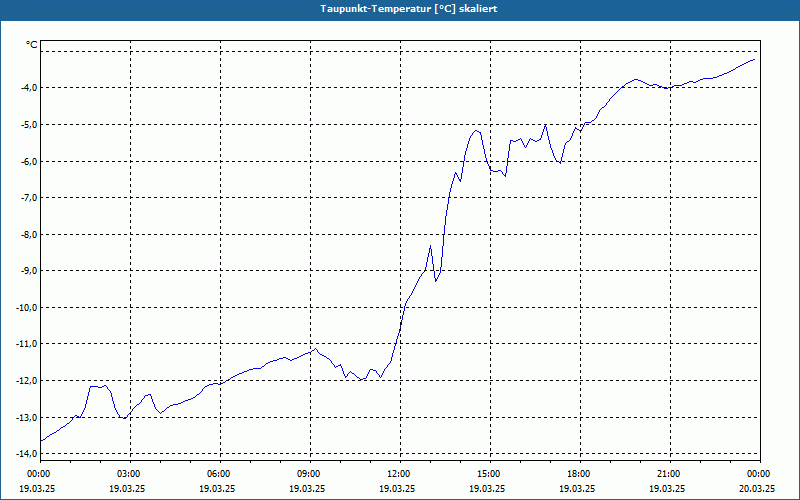Click the '°C' unit label on the y-axis
The width and height of the screenshot is (800, 500).
pos(32,45)
